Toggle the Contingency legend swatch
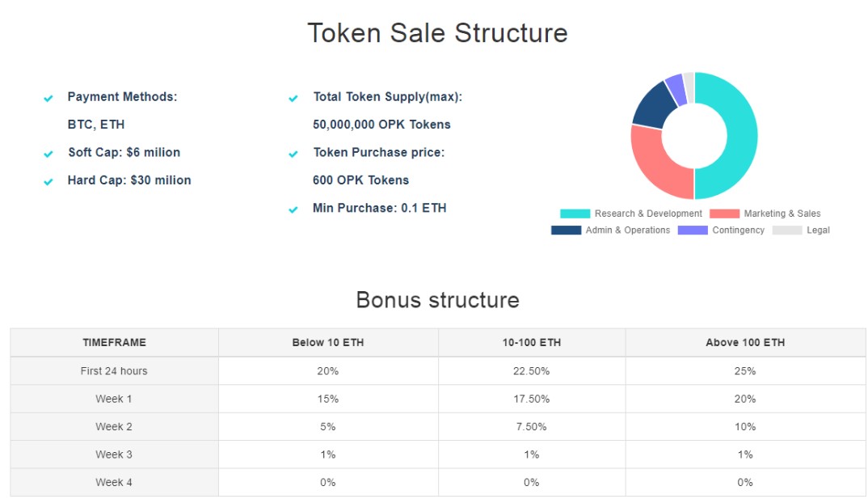This screenshot has width=868, height=499. click(693, 230)
